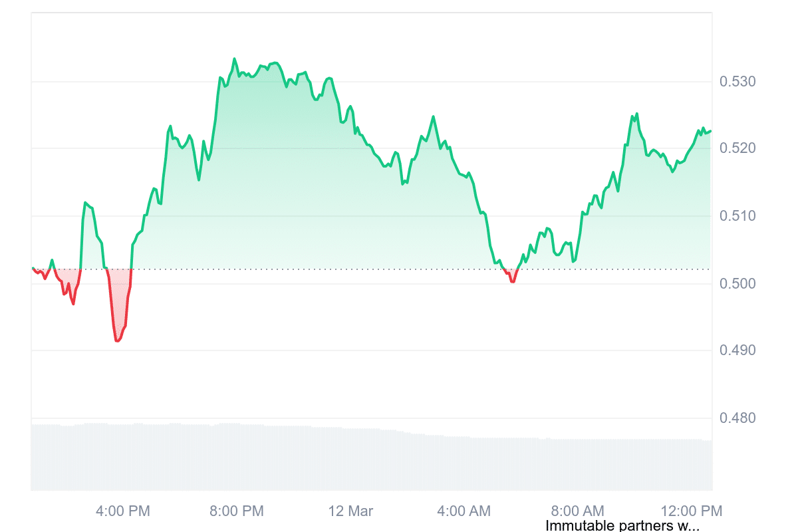Image resolution: width=798 pixels, height=532 pixels.
Task: Click the lowest point of the deepest red dip
Action: (x=117, y=341)
